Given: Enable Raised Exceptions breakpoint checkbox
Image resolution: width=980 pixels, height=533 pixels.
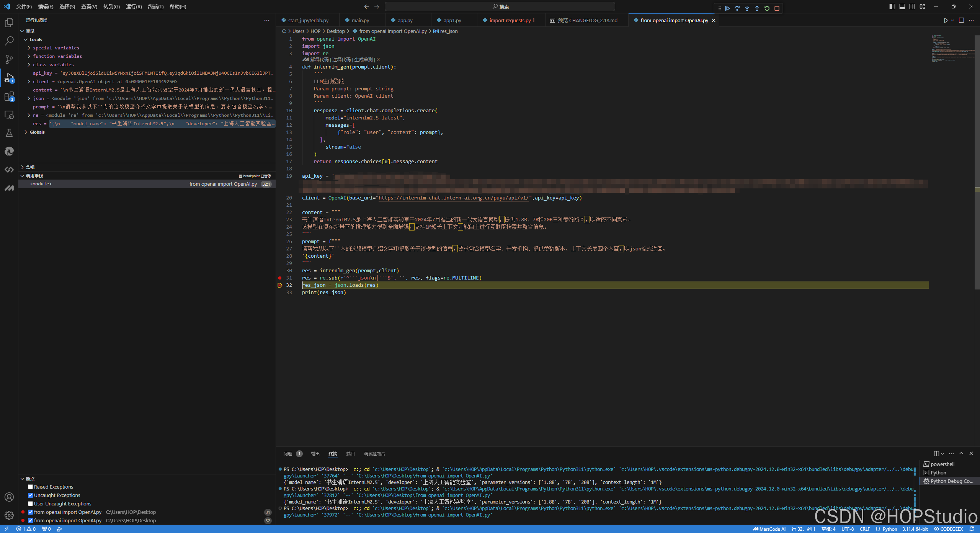Looking at the screenshot, I should (31, 487).
